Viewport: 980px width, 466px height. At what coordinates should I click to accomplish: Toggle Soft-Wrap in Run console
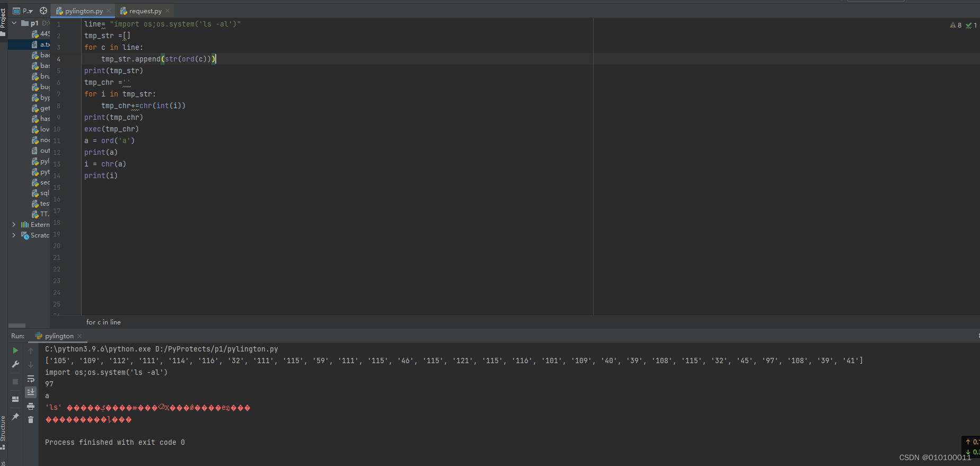[x=31, y=379]
